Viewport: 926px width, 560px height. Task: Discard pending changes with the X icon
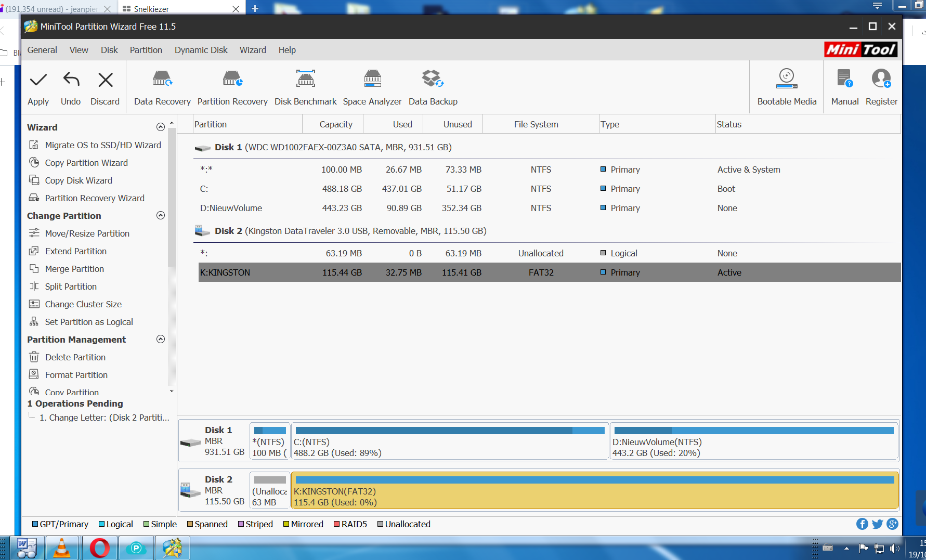coord(105,81)
